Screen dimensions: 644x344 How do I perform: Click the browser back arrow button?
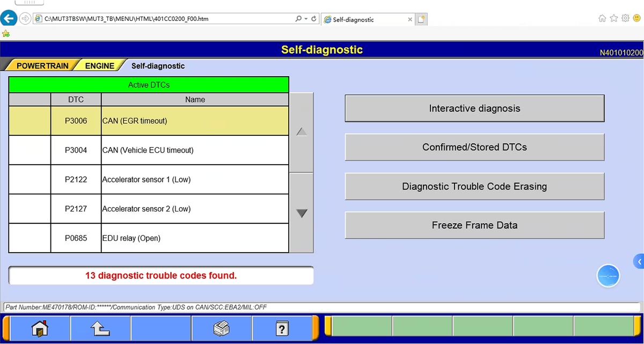tap(9, 19)
